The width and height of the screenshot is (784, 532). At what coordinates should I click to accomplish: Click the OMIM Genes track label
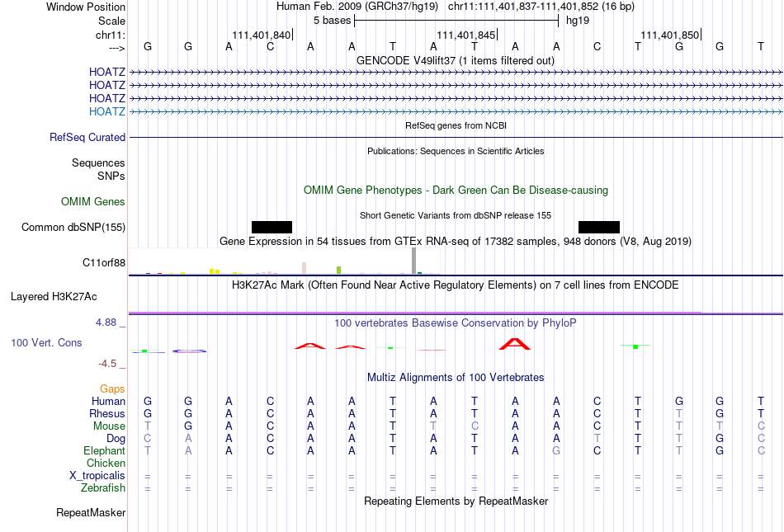pos(93,201)
